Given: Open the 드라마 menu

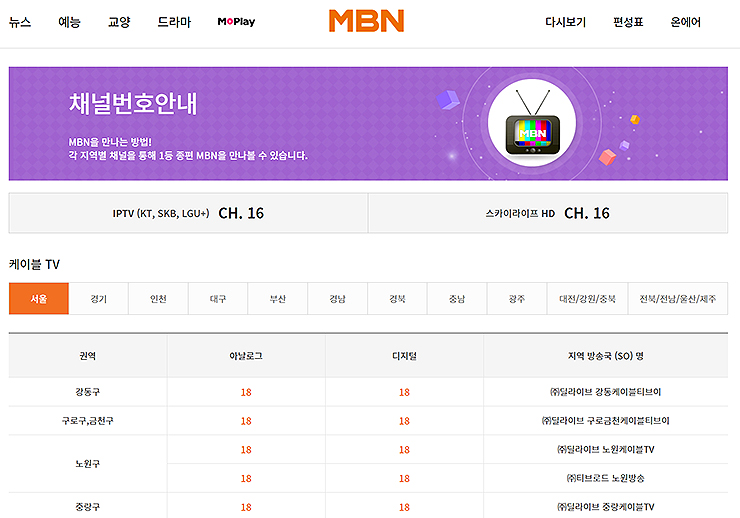Looking at the screenshot, I should [x=174, y=22].
